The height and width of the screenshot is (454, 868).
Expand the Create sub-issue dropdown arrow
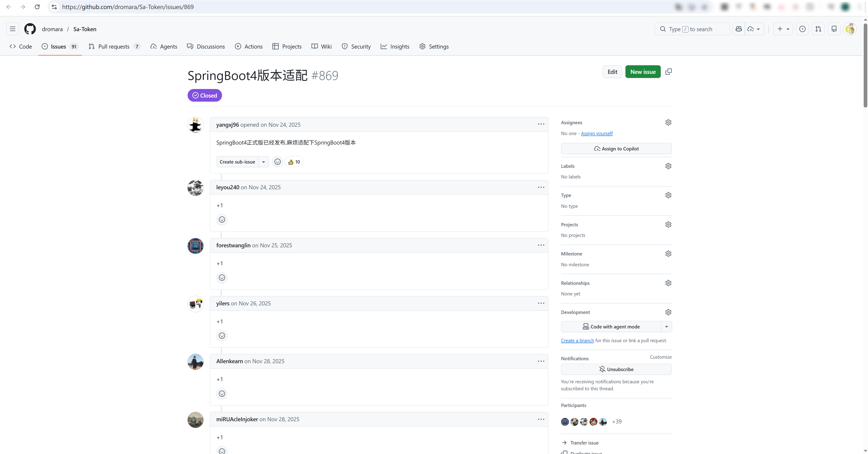264,162
